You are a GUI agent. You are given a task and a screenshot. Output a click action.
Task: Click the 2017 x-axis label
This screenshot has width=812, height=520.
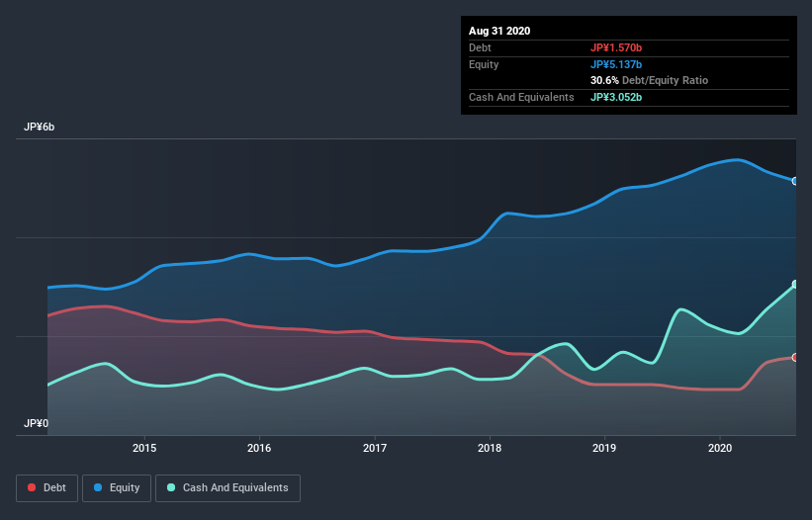click(375, 448)
